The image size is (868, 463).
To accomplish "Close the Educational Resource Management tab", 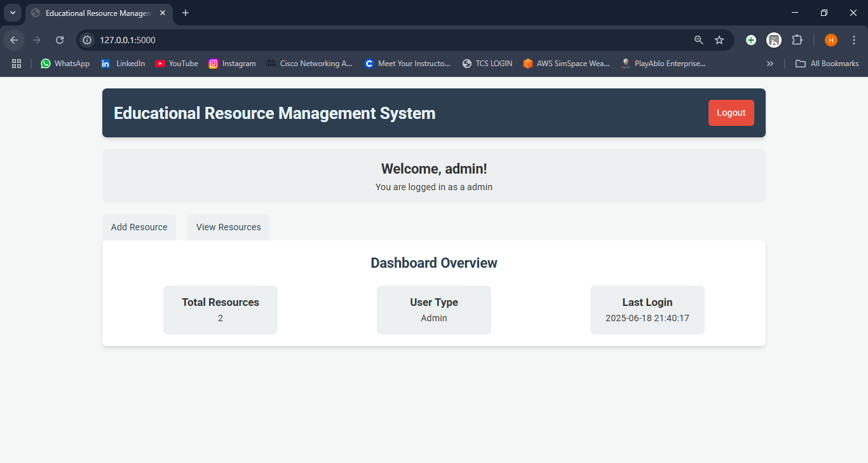I will pos(163,13).
